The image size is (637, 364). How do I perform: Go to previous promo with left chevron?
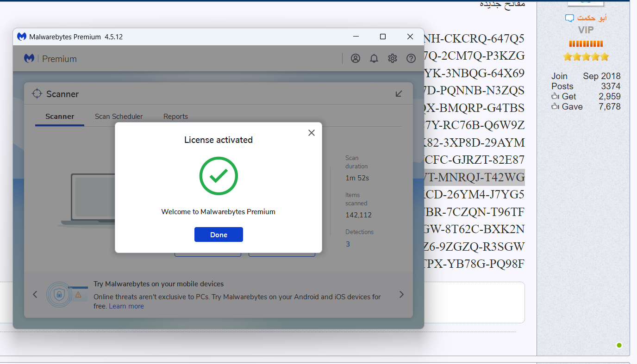coord(35,294)
